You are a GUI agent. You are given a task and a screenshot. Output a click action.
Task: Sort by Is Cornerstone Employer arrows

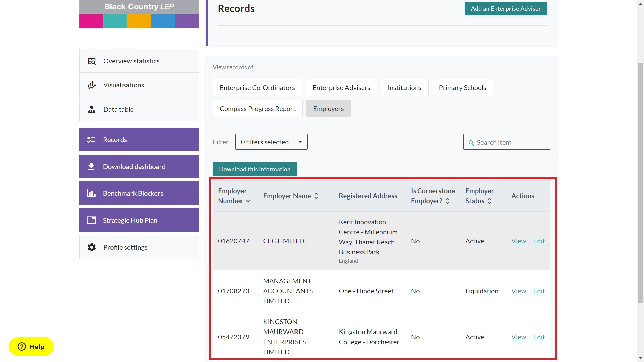pos(448,201)
